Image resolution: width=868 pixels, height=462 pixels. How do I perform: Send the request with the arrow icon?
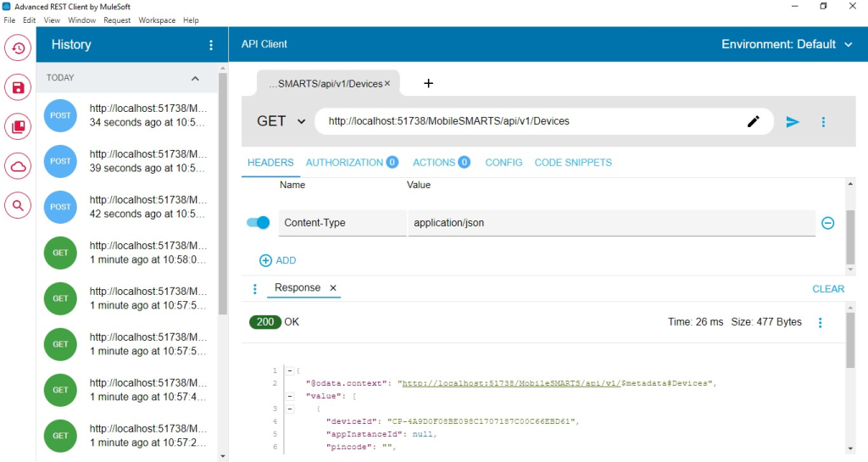[793, 122]
